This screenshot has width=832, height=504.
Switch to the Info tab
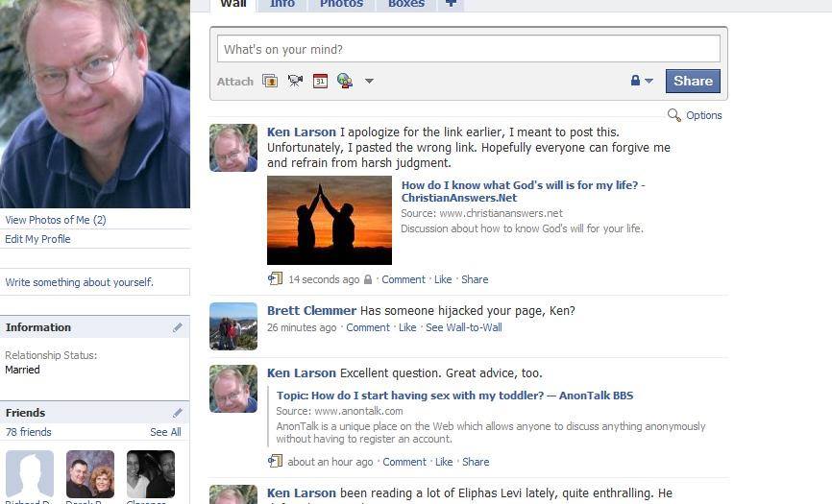(x=282, y=4)
